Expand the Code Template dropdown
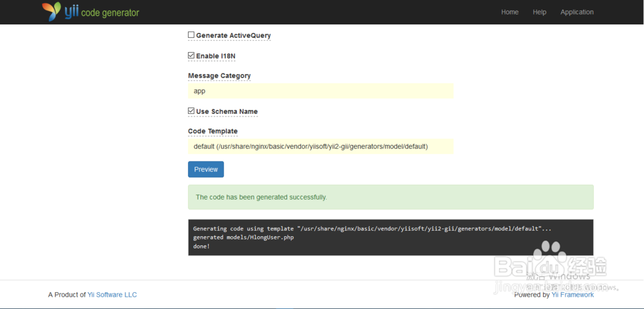 point(320,147)
